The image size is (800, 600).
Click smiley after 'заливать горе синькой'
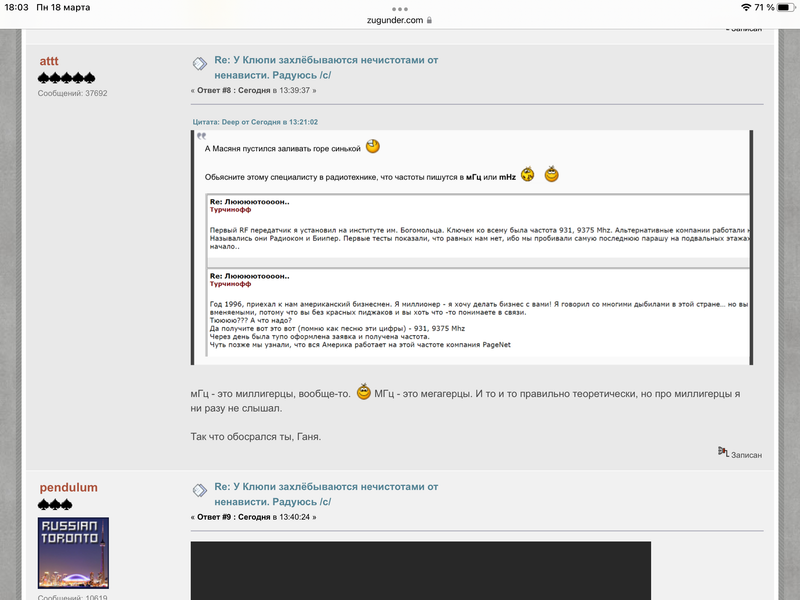coord(373,146)
